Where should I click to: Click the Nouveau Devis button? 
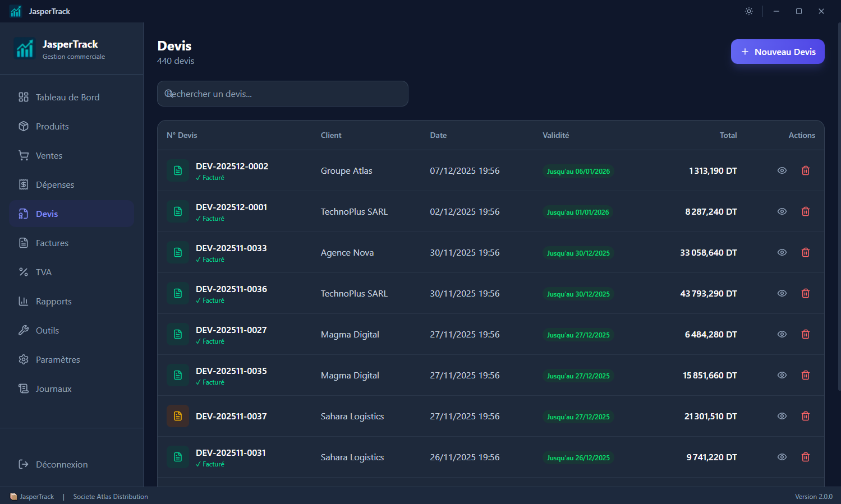pos(778,52)
